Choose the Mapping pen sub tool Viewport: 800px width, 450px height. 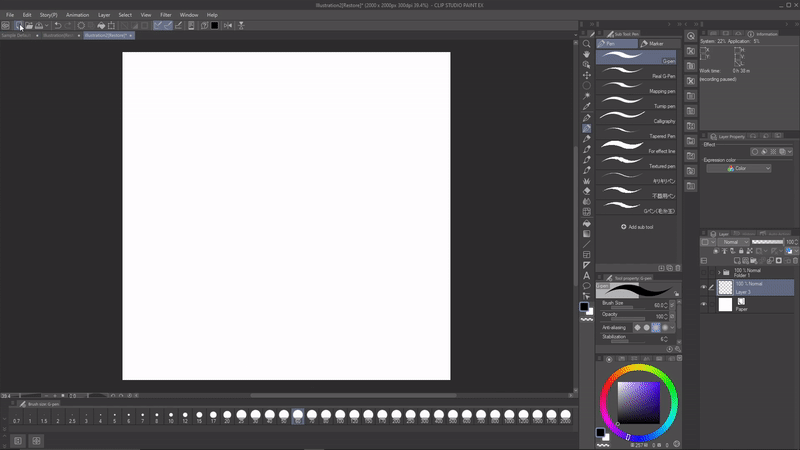point(636,87)
